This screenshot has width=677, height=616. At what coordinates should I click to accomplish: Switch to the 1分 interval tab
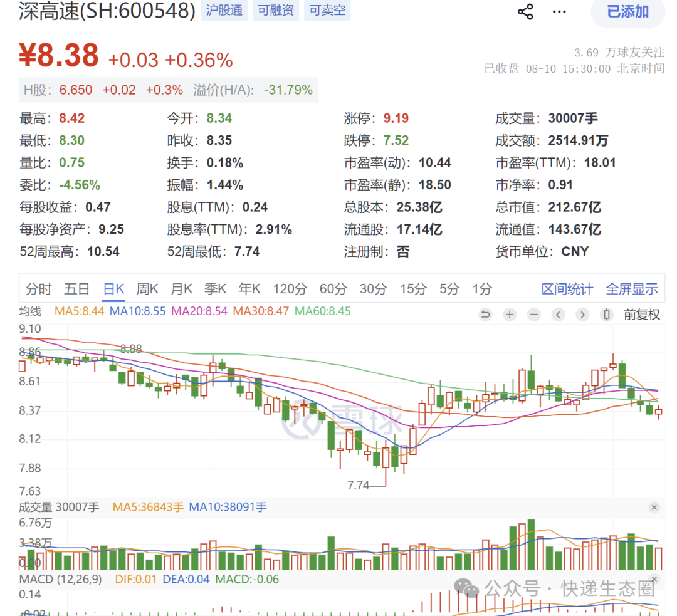[482, 289]
